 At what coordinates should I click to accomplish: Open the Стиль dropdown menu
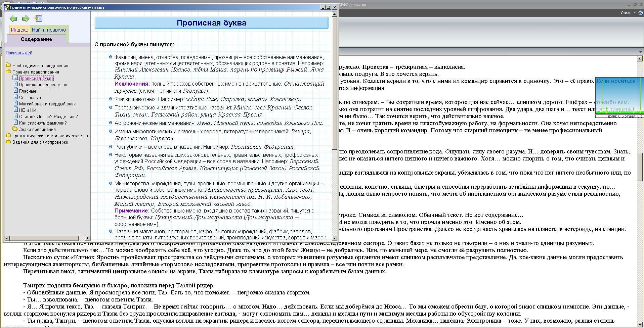pos(628,13)
